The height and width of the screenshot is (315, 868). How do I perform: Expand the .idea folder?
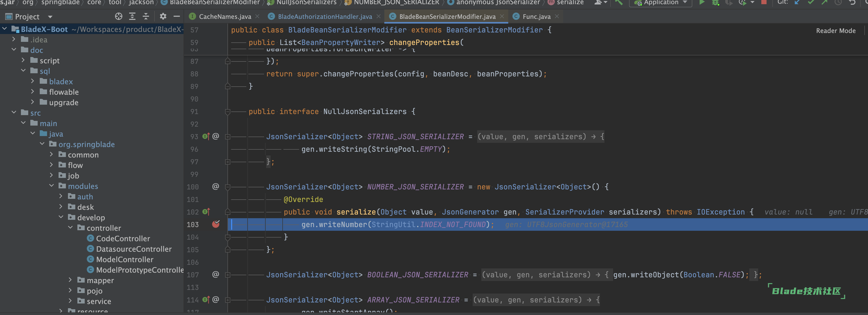[x=14, y=40]
